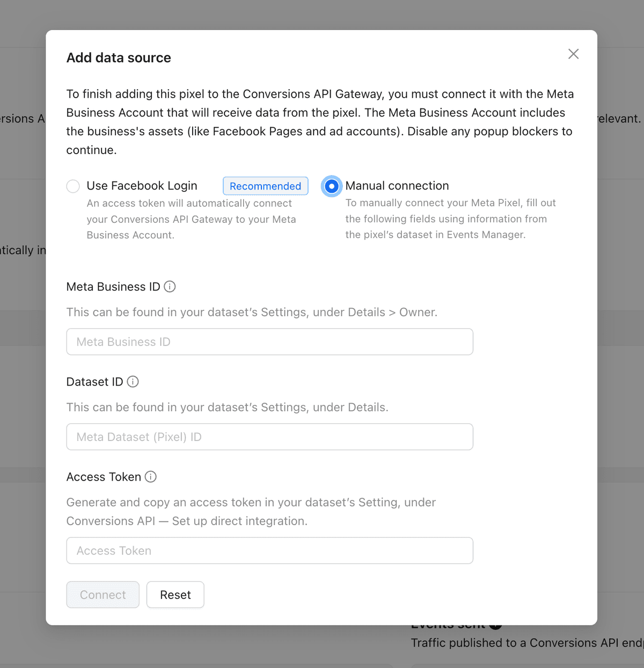Click the Recommended badge next to Facebook Login
Viewport: 644px width, 668px height.
click(265, 186)
